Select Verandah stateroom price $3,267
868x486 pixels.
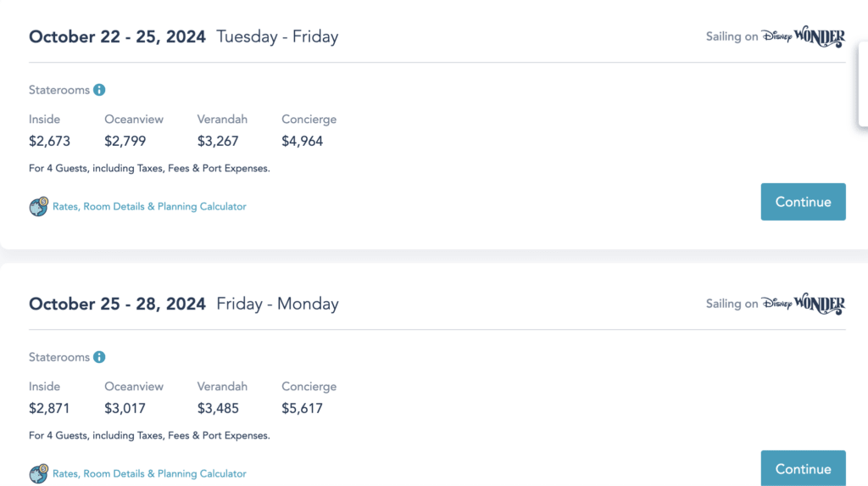click(218, 141)
